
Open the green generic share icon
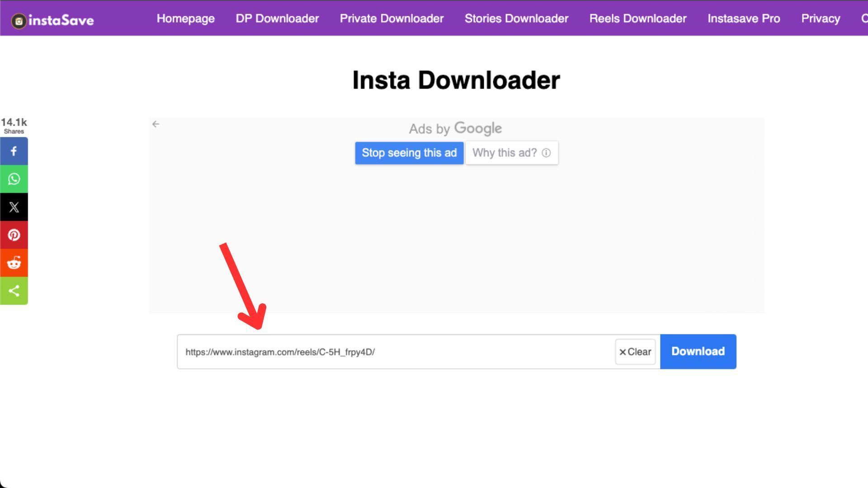coord(14,291)
